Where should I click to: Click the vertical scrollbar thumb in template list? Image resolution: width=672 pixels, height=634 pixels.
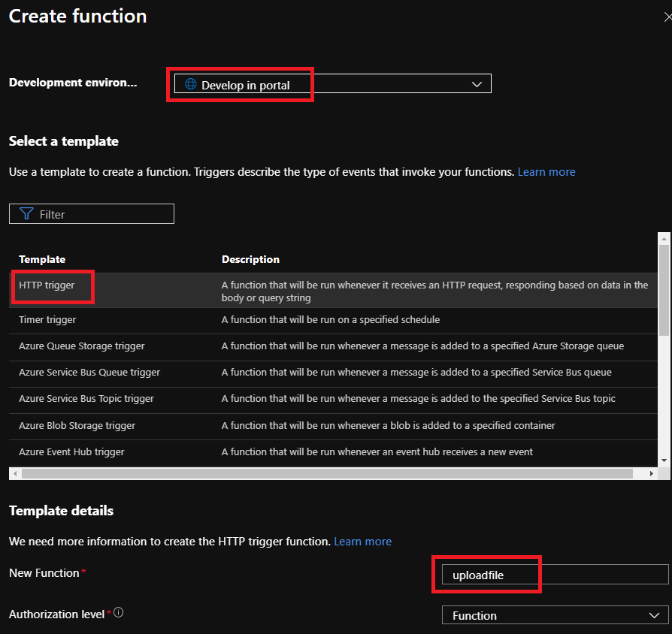[664, 290]
